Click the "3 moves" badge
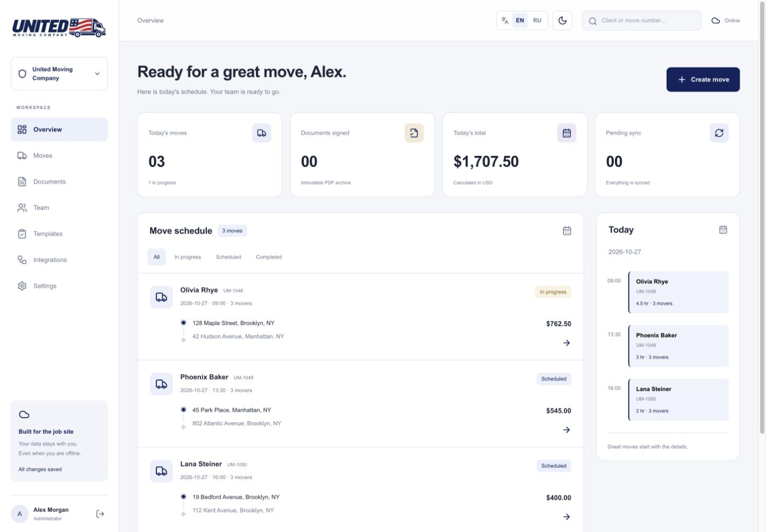This screenshot has width=766, height=532. coord(232,231)
